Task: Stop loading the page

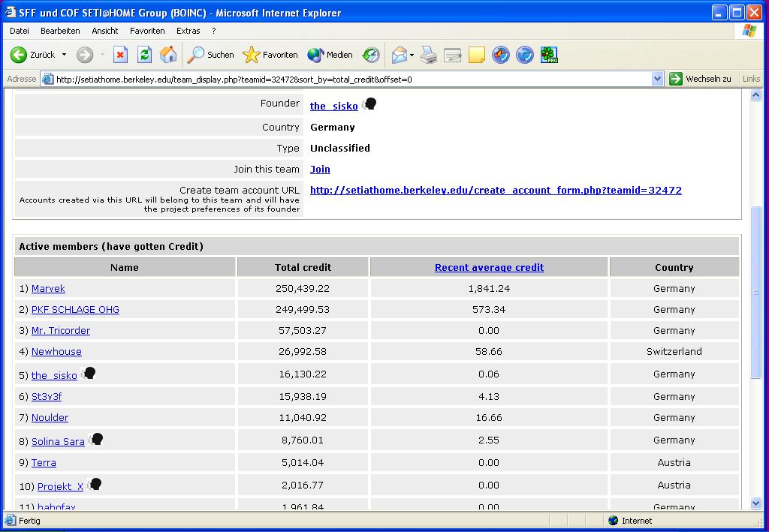Action: click(x=120, y=55)
